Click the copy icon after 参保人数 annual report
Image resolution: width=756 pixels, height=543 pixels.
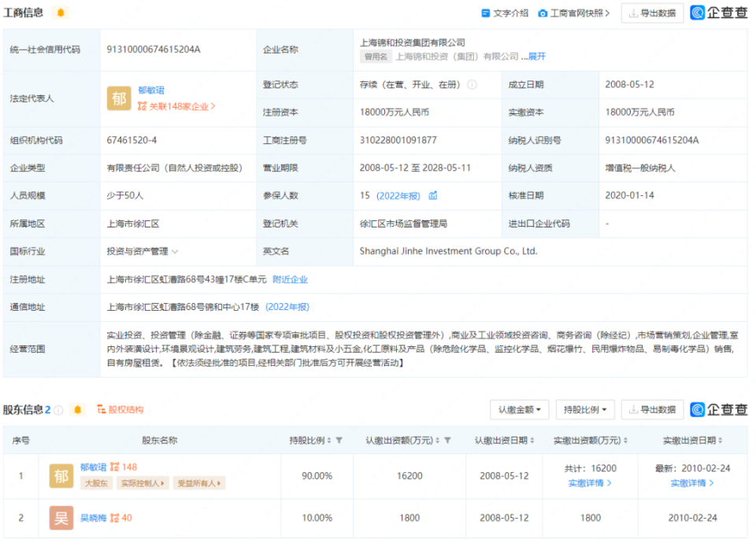tap(432, 196)
